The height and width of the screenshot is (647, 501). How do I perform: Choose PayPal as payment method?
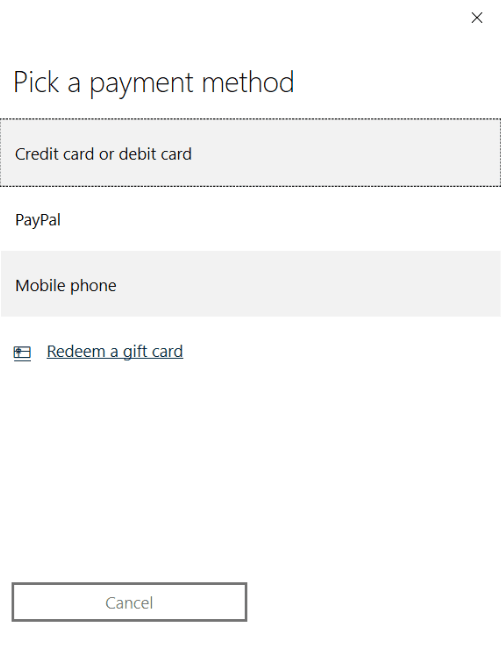point(250,219)
